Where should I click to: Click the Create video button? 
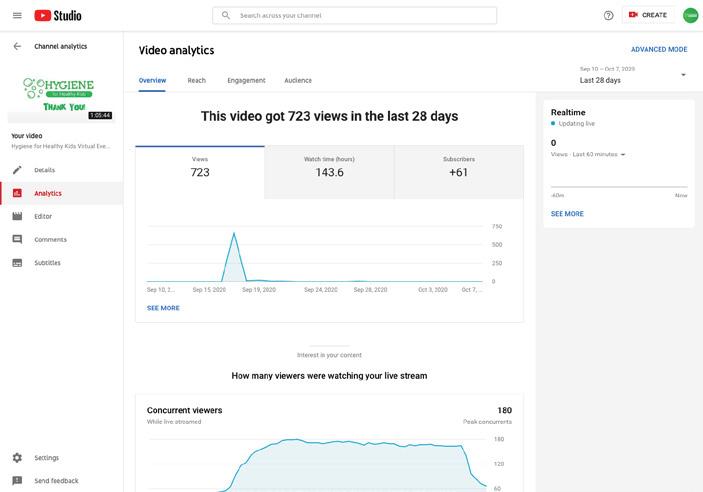(x=647, y=15)
